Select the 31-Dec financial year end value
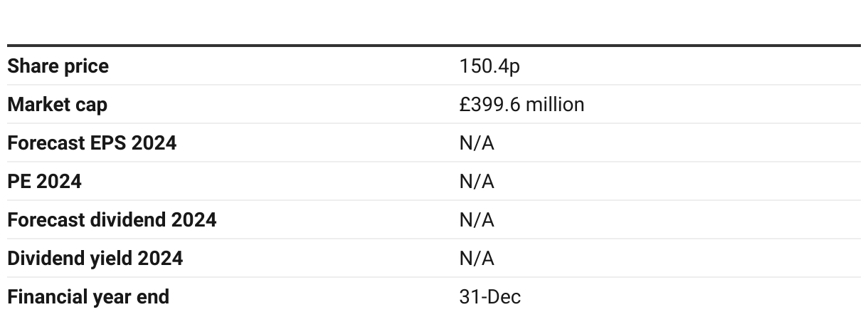Screen dimensions: 868x322 pyautogui.click(x=489, y=297)
